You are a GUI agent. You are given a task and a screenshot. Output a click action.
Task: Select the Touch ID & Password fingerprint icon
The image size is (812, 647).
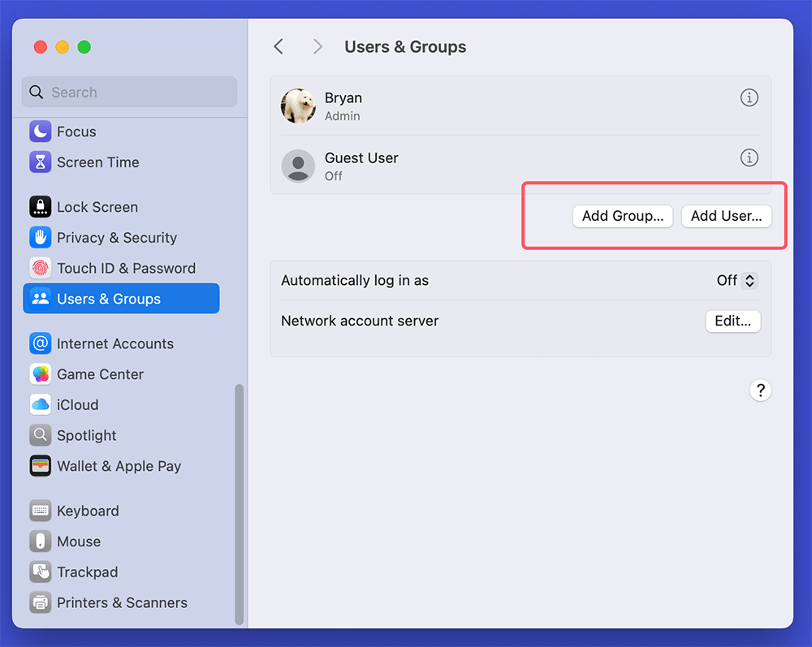[x=40, y=268]
